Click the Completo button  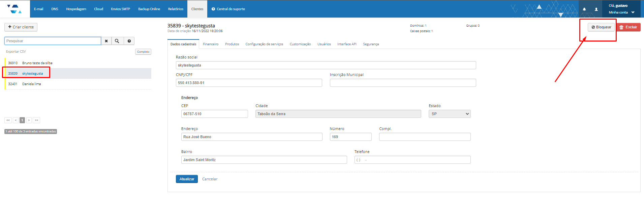(143, 52)
